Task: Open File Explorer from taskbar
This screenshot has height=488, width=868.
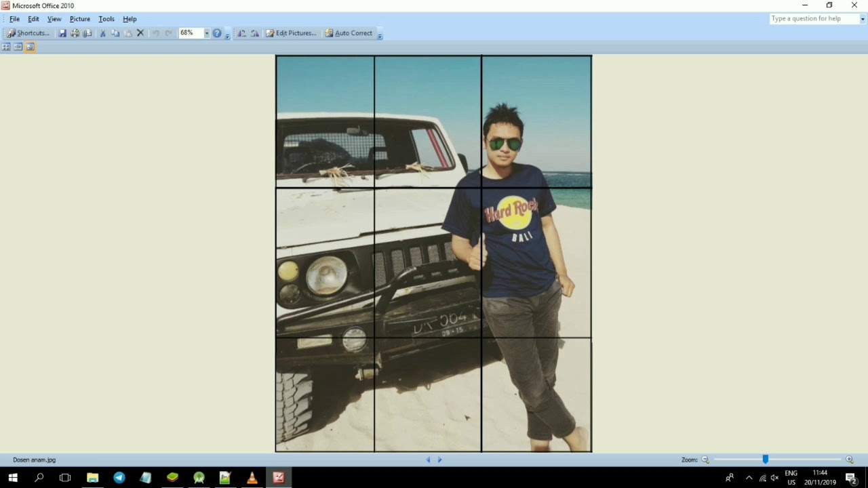Action: pos(92,478)
